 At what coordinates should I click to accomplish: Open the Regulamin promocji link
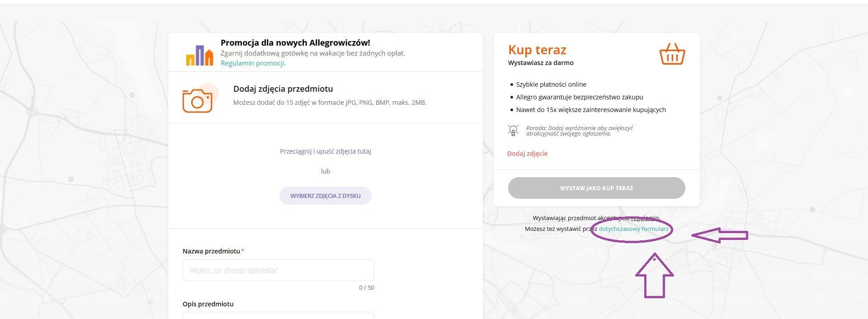[x=252, y=63]
